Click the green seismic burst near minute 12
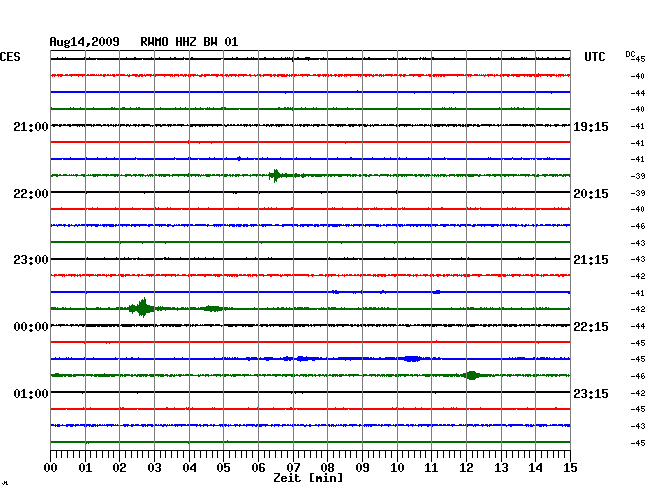The image size is (650, 494). pos(471,375)
